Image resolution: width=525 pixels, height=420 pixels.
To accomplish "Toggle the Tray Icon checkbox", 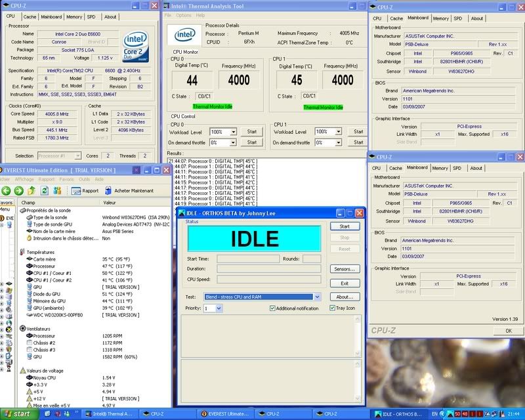I will click(333, 308).
